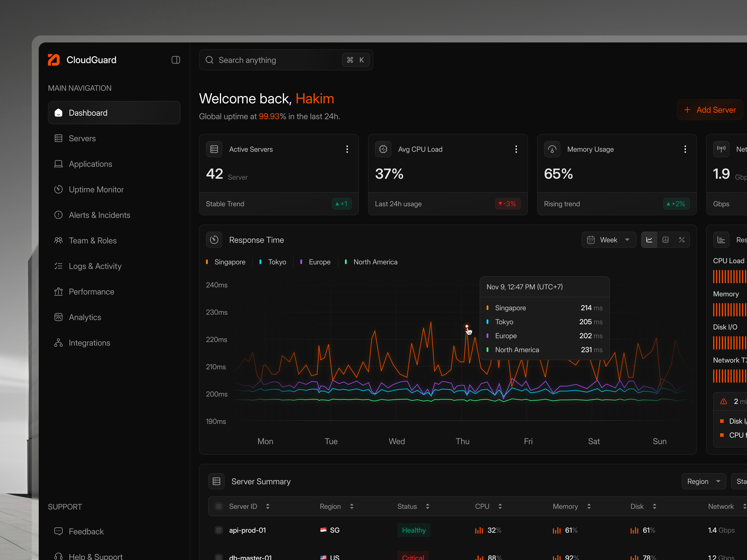Open the Uptime Monitor section
747x560 pixels.
point(96,189)
